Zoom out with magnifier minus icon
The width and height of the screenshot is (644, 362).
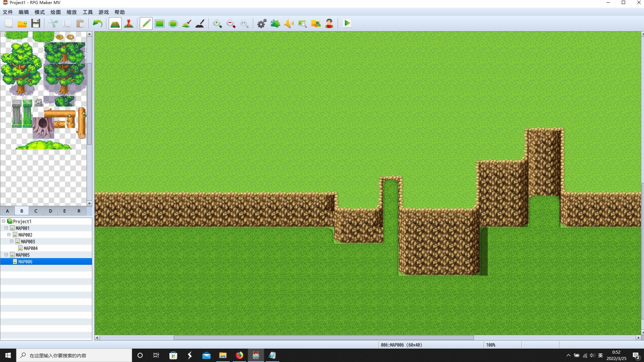[231, 23]
